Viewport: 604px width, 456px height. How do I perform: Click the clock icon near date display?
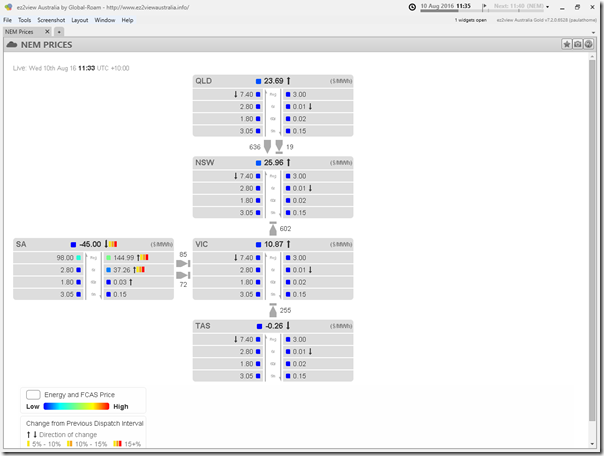[412, 7]
